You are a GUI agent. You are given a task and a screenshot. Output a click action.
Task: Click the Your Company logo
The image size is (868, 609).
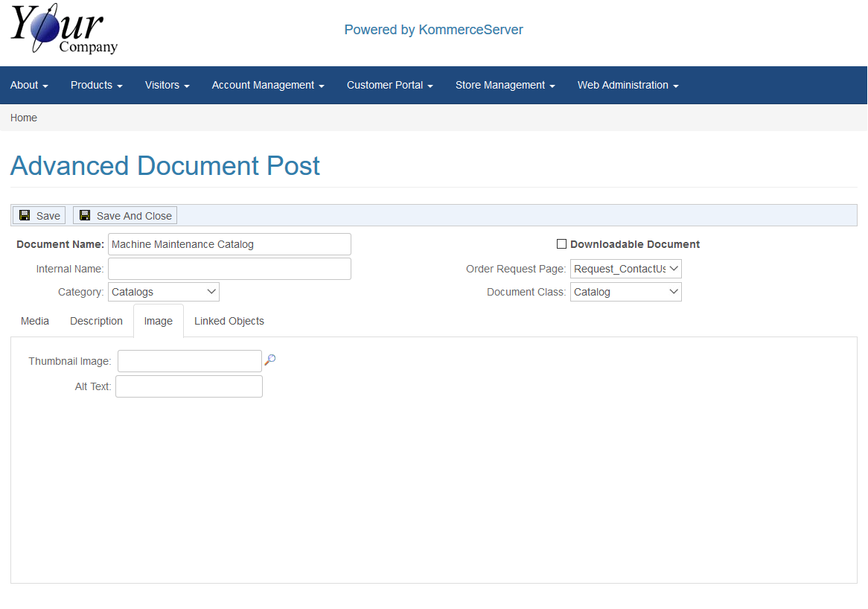point(64,30)
